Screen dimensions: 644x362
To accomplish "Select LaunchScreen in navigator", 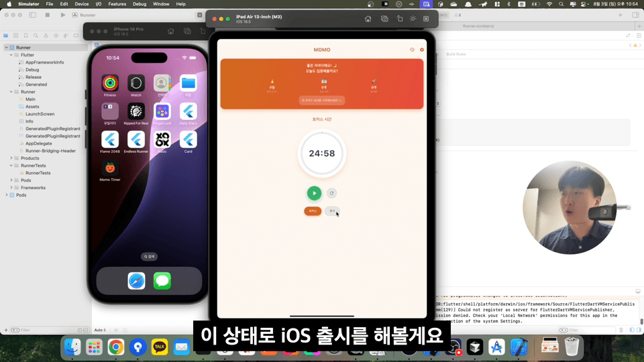I will pos(40,114).
